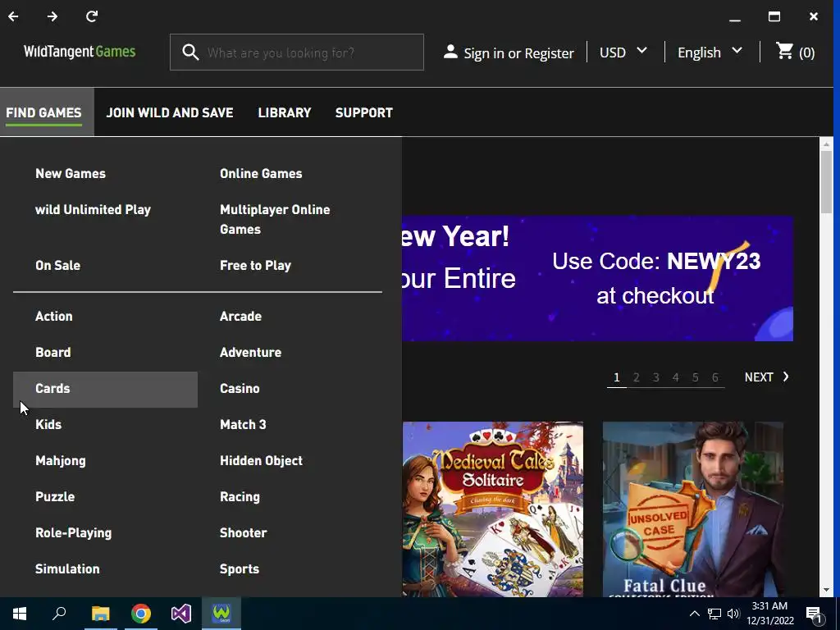Open the Windows Start menu
The height and width of the screenshot is (630, 840).
pos(20,614)
